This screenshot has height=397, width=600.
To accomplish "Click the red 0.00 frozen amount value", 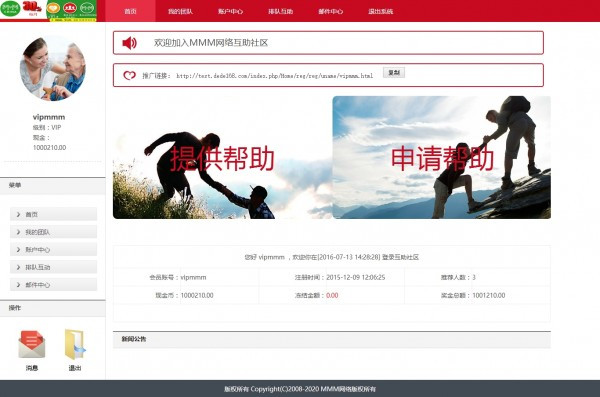I will [332, 295].
